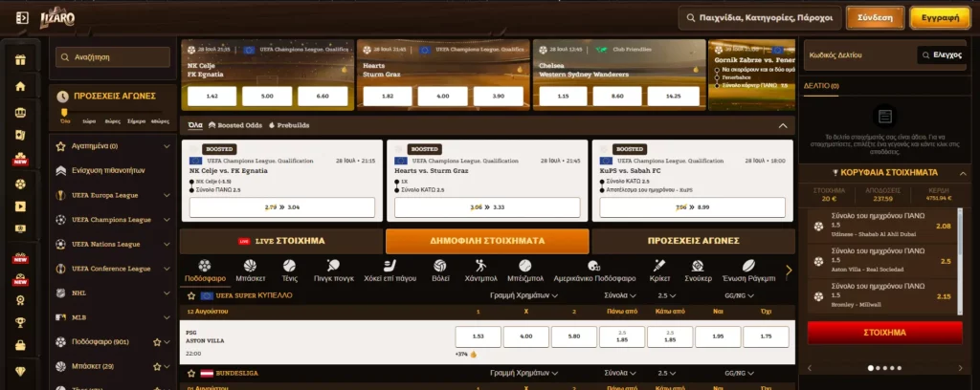Pick PSG win odds 1.53
The width and height of the screenshot is (980, 390).
coord(479,336)
